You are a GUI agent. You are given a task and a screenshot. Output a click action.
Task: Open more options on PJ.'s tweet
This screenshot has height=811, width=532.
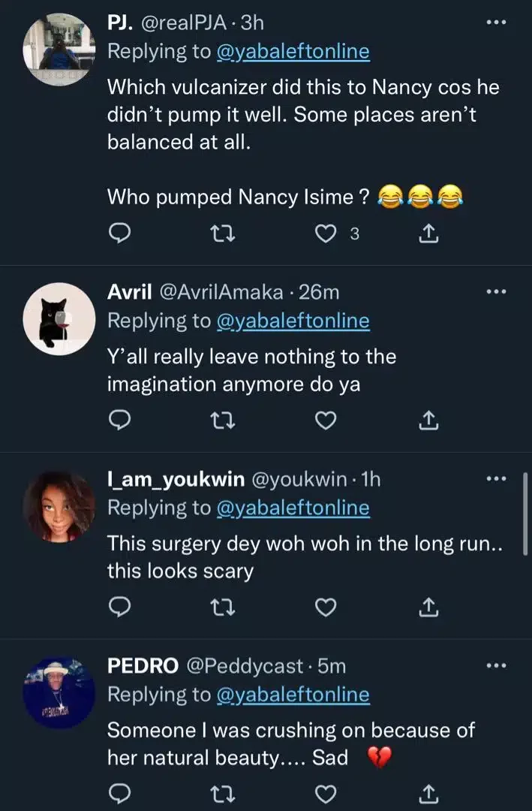pos(496,22)
